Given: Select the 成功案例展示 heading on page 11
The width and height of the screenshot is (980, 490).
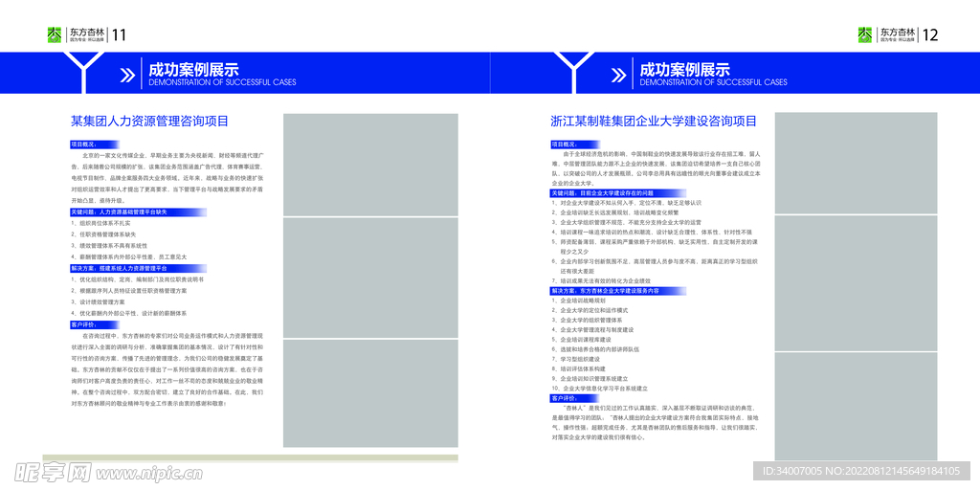Looking at the screenshot, I should tap(193, 70).
